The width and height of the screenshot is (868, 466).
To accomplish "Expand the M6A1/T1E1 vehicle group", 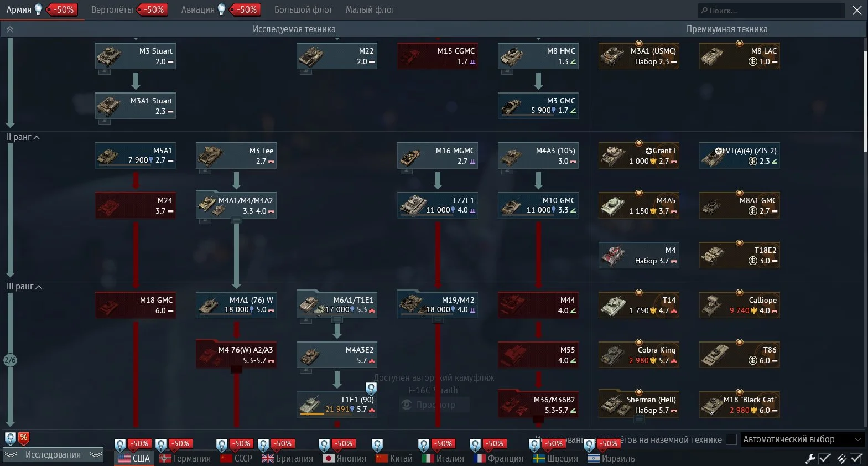I will (x=337, y=320).
